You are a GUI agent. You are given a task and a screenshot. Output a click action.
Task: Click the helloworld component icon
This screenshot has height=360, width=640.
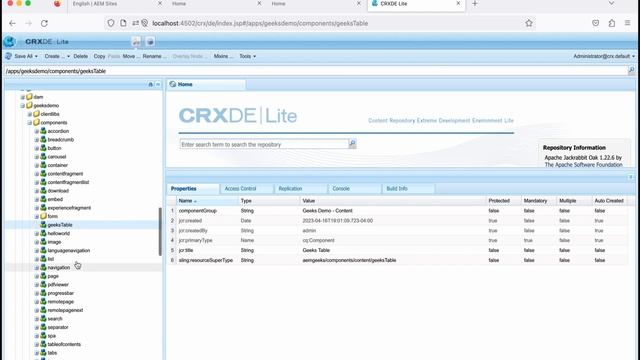[x=43, y=233]
